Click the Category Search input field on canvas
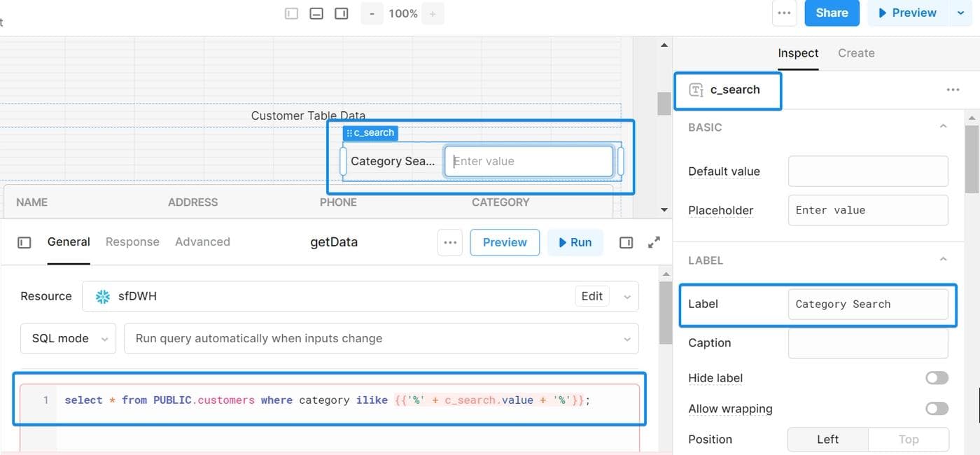 [x=528, y=161]
